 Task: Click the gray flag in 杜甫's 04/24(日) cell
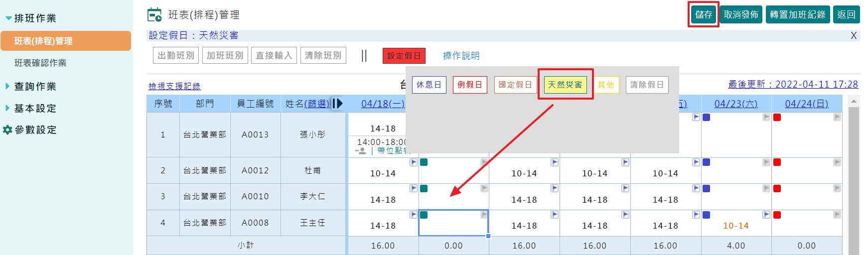837,162
